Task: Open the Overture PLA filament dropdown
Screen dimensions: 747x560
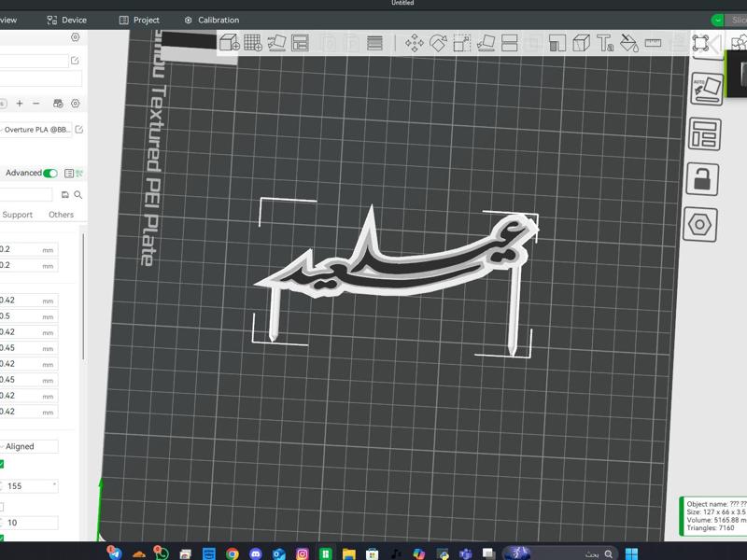Action: point(37,130)
